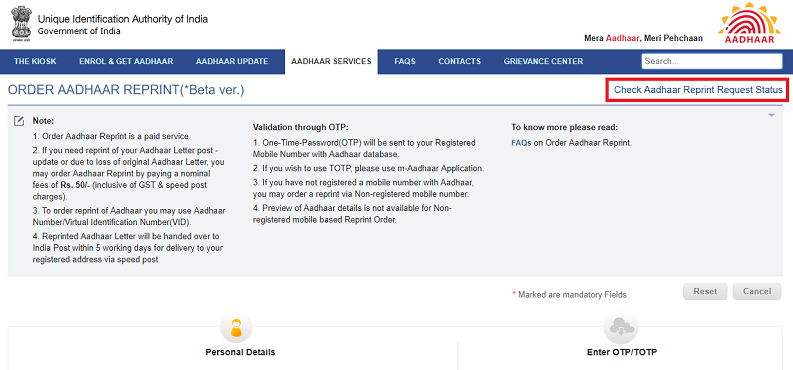Open Enrol & Get Aadhaar menu
This screenshot has height=370, width=793.
(126, 62)
